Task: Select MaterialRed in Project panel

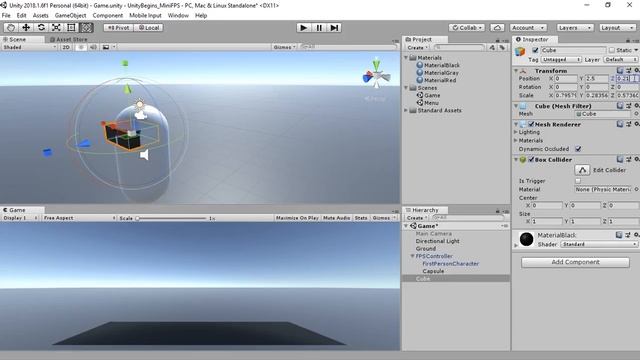Action: 440,80
